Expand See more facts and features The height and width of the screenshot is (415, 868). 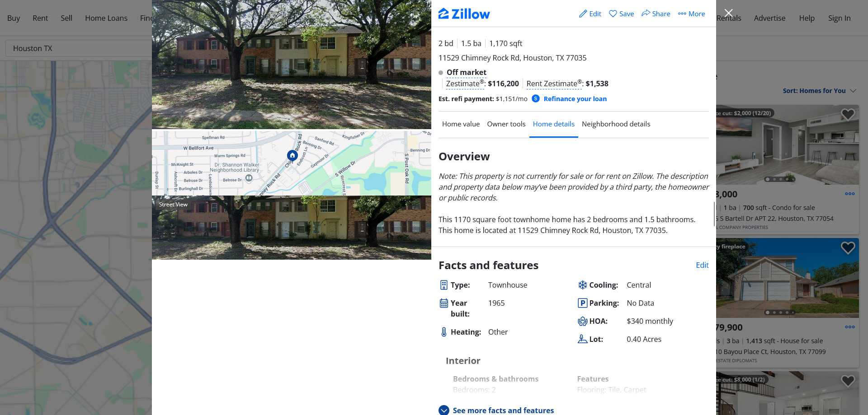(496, 410)
